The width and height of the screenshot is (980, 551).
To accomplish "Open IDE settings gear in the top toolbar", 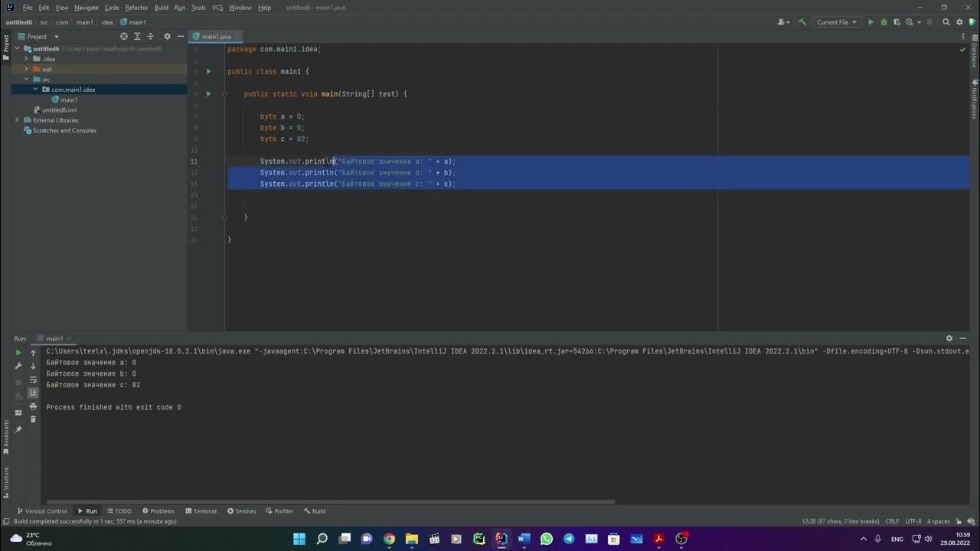I will [x=959, y=22].
